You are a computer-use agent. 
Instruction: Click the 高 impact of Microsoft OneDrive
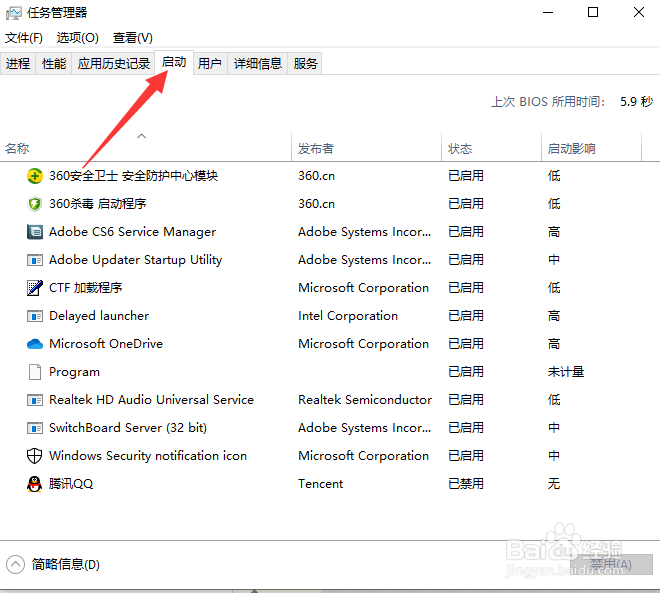pyautogui.click(x=554, y=344)
